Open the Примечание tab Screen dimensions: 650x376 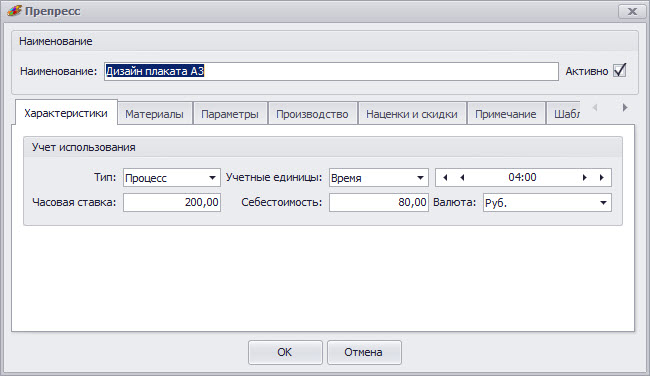coord(506,114)
